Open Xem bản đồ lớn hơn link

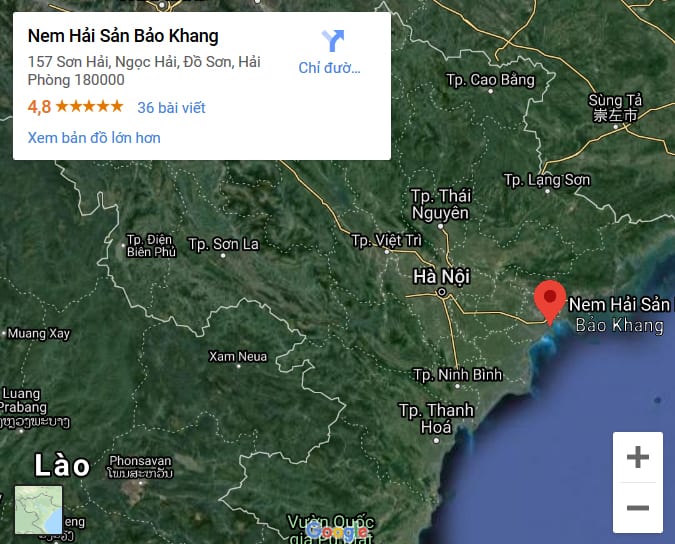pos(94,138)
